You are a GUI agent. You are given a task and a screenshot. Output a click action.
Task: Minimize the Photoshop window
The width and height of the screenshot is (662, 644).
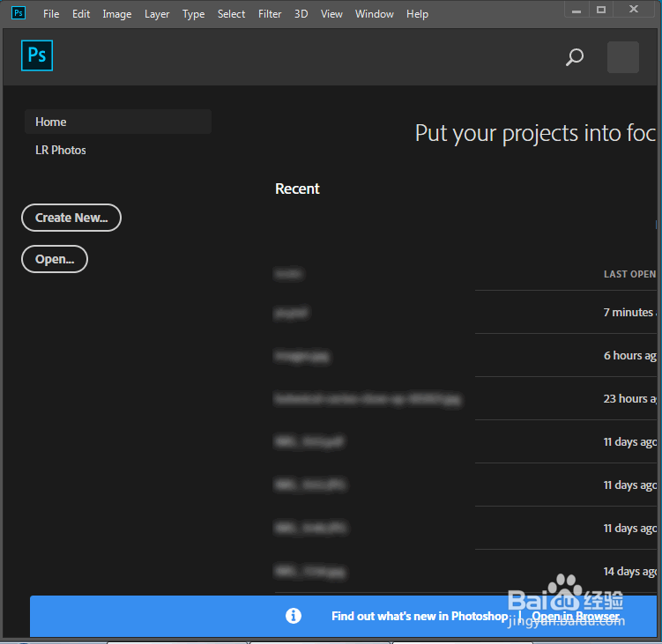click(x=576, y=10)
